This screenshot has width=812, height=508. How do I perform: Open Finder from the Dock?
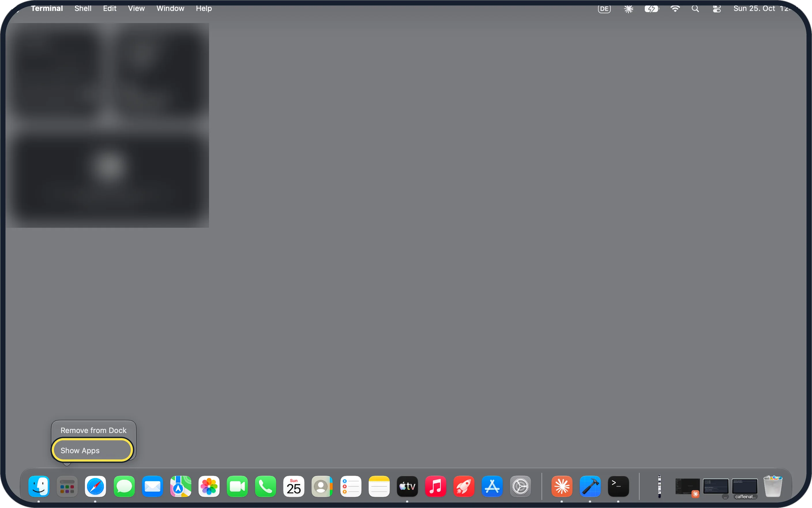[x=39, y=486]
